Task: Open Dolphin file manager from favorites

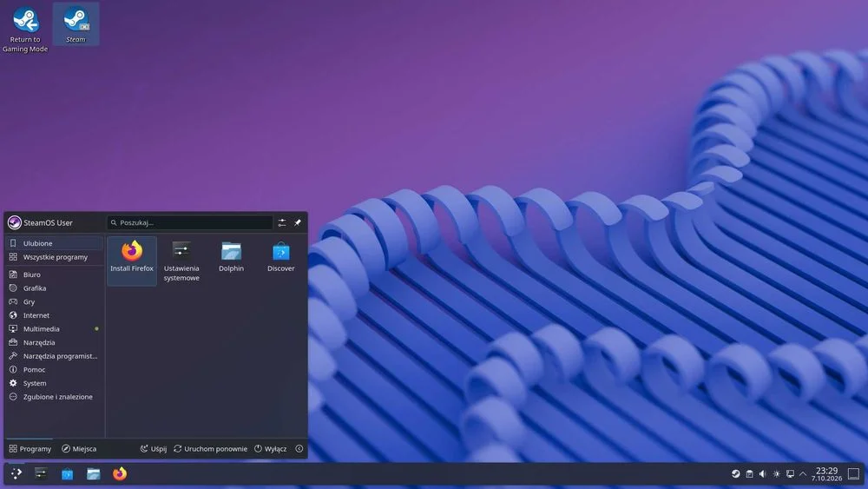Action: (232, 257)
